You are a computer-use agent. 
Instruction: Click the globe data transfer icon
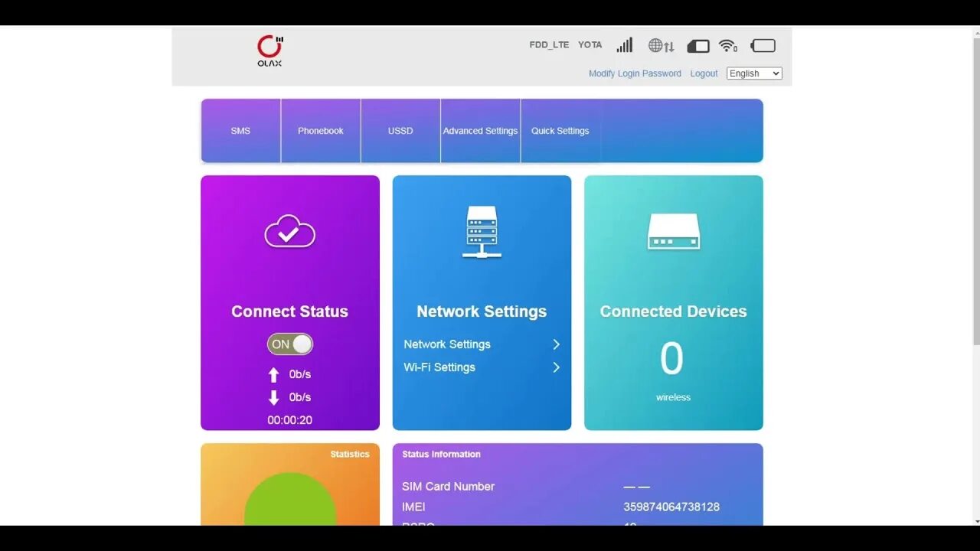[661, 46]
